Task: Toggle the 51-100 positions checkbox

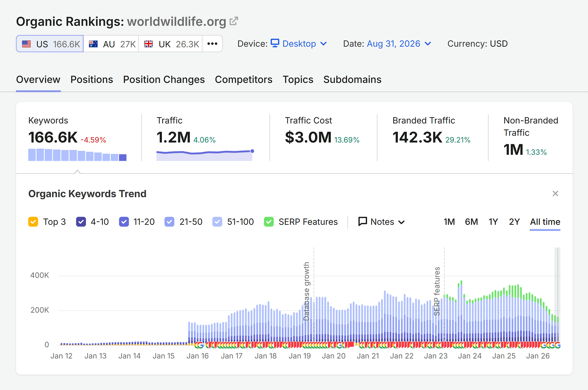Action: pos(217,222)
